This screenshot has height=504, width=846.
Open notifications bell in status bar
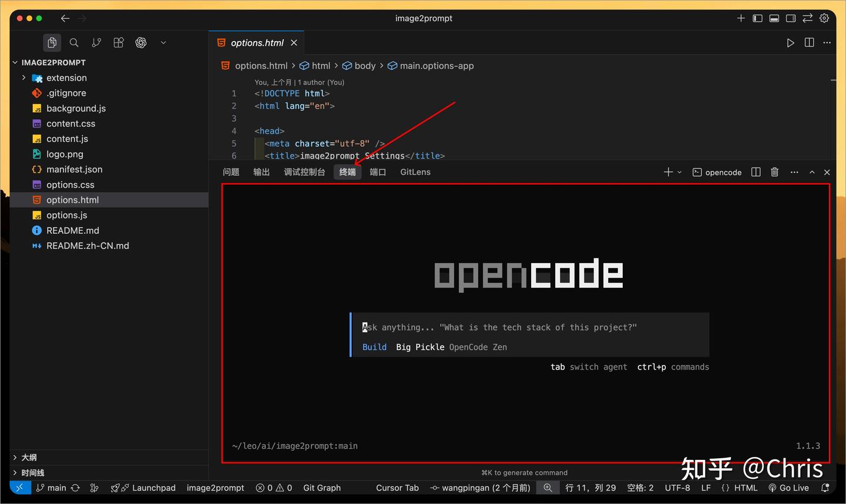tap(825, 488)
